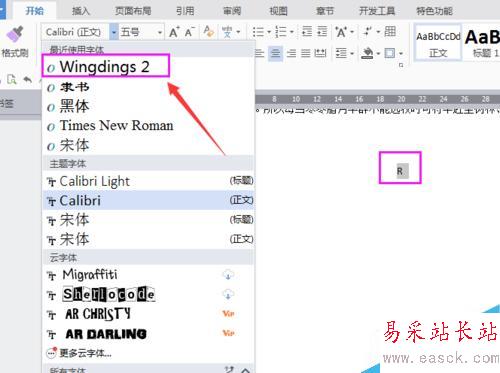Viewport: 500px width, 373px height.
Task: Collapse the font list with the bottom chevron
Action: (x=246, y=370)
